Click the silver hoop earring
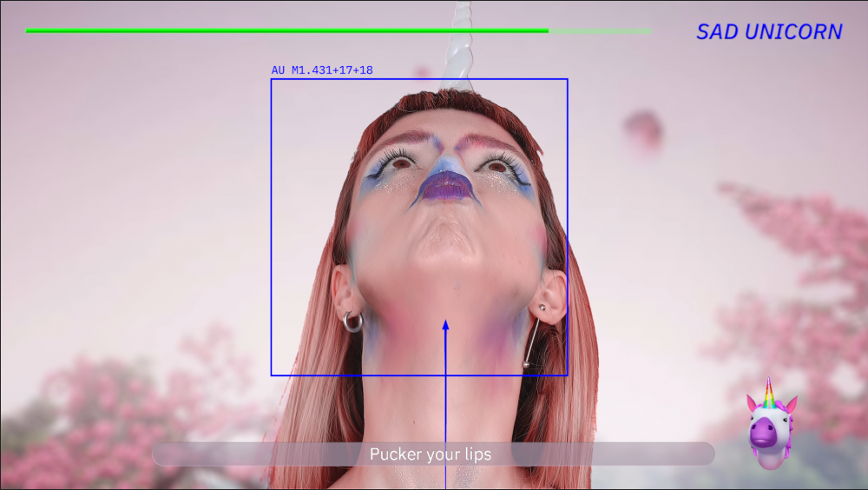 pos(352,321)
